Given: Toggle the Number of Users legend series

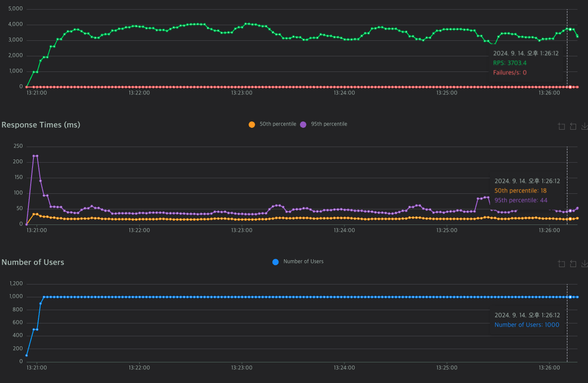Looking at the screenshot, I should pos(298,262).
